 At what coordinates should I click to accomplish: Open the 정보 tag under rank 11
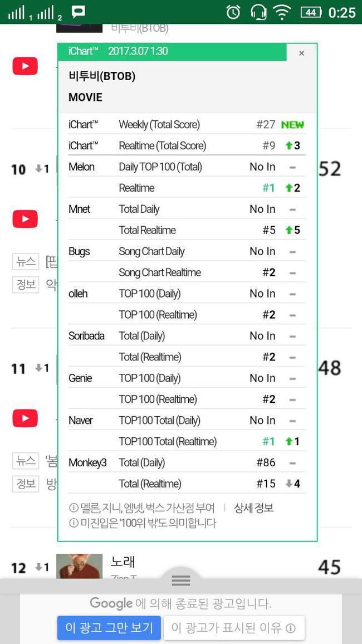[x=26, y=484]
